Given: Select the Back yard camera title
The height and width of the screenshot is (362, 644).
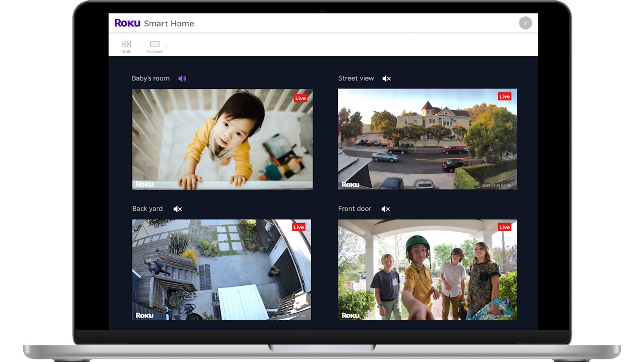Looking at the screenshot, I should click(147, 209).
